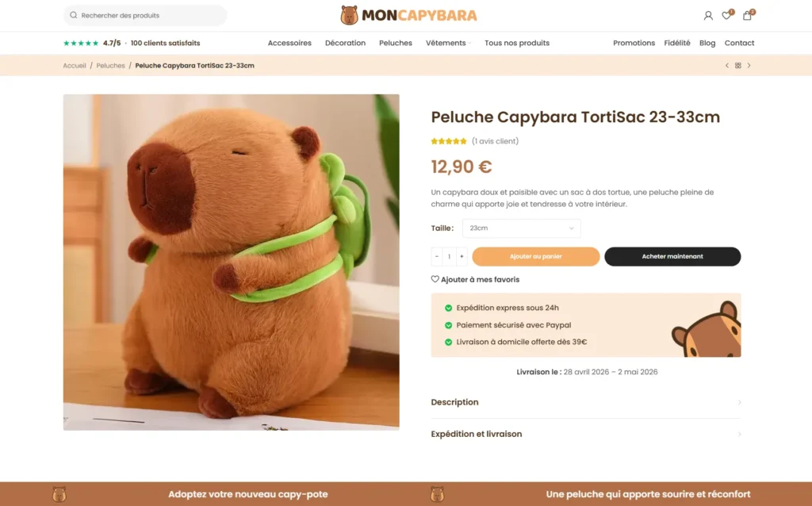
Task: Open the user account icon
Action: tap(708, 16)
